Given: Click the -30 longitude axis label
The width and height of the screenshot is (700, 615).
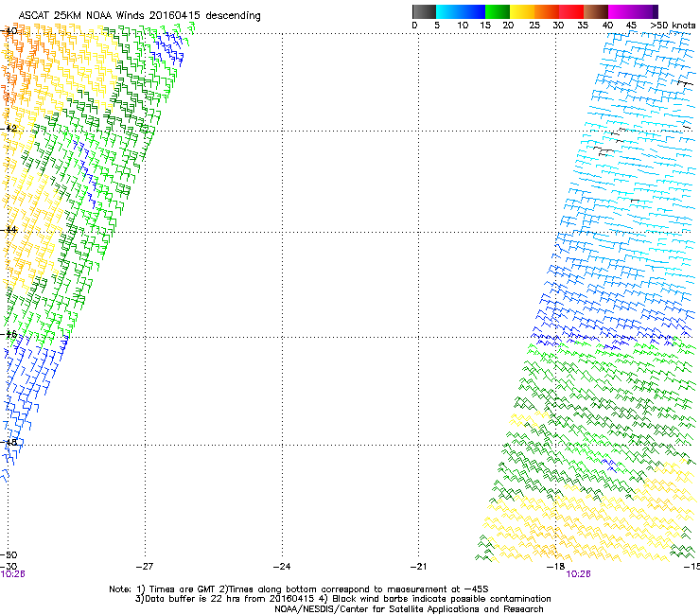Looking at the screenshot, I should pos(9,567).
